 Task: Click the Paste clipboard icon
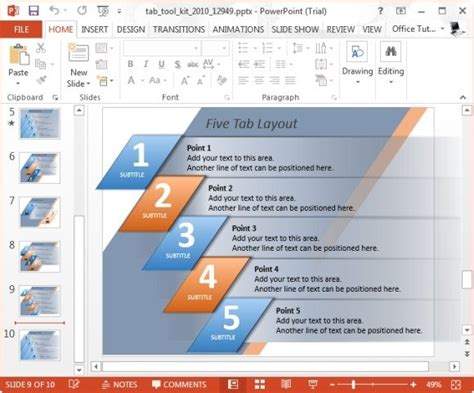19,55
